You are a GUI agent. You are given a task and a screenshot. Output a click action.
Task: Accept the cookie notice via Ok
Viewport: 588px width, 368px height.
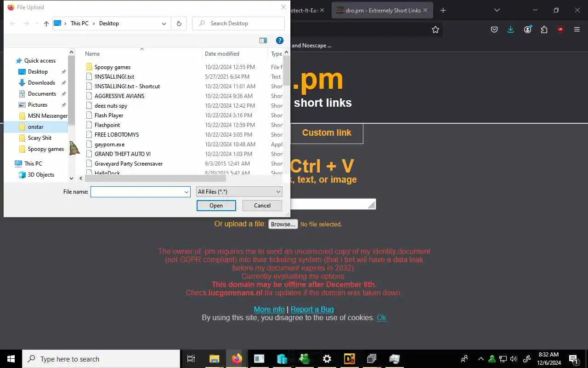click(381, 317)
